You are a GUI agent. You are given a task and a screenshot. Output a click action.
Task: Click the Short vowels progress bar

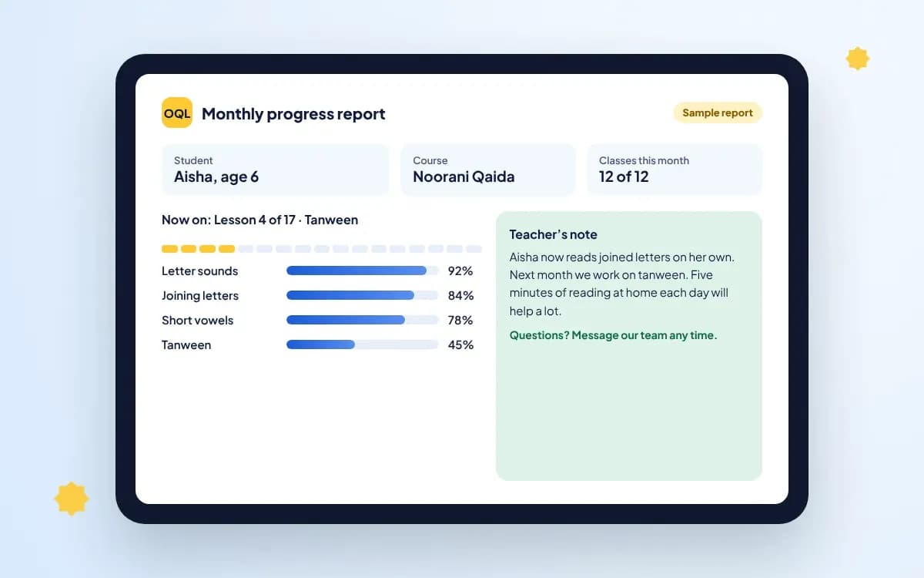pos(362,320)
